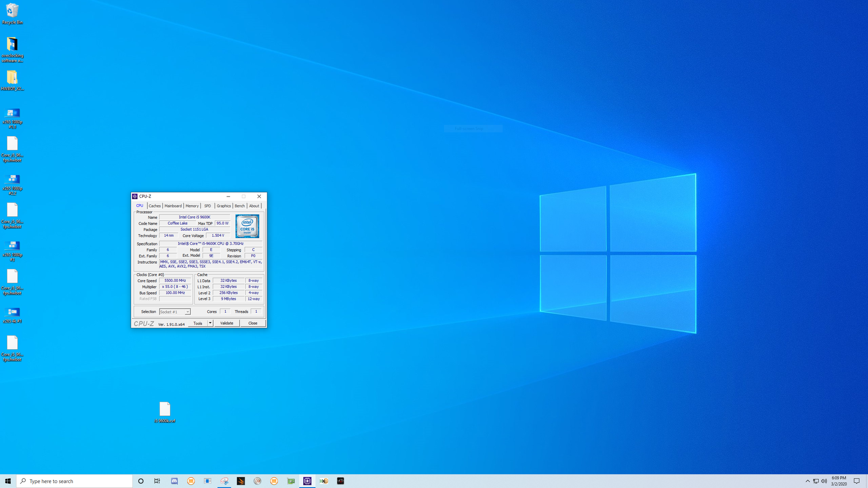
Task: Switch to the SPD tab
Action: (208, 206)
